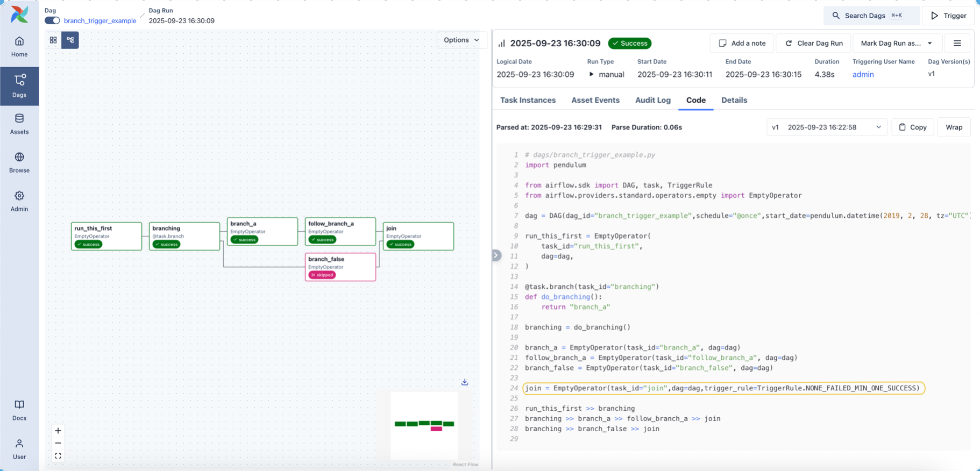Image resolution: width=980 pixels, height=471 pixels.
Task: Open the Docs menu in sidebar
Action: pos(19,410)
